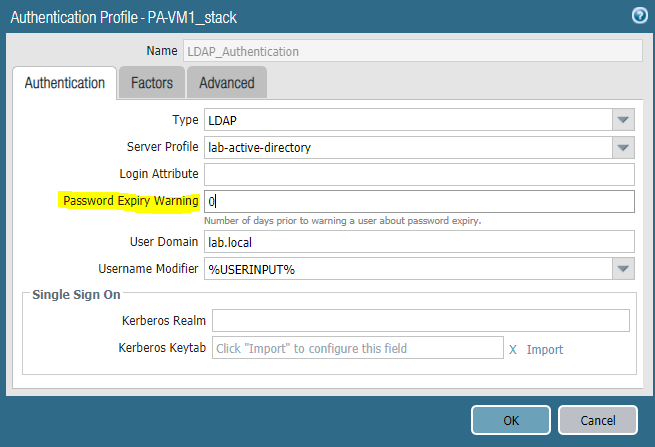
Task: Click the Type box showing LDAP
Action: (x=408, y=121)
